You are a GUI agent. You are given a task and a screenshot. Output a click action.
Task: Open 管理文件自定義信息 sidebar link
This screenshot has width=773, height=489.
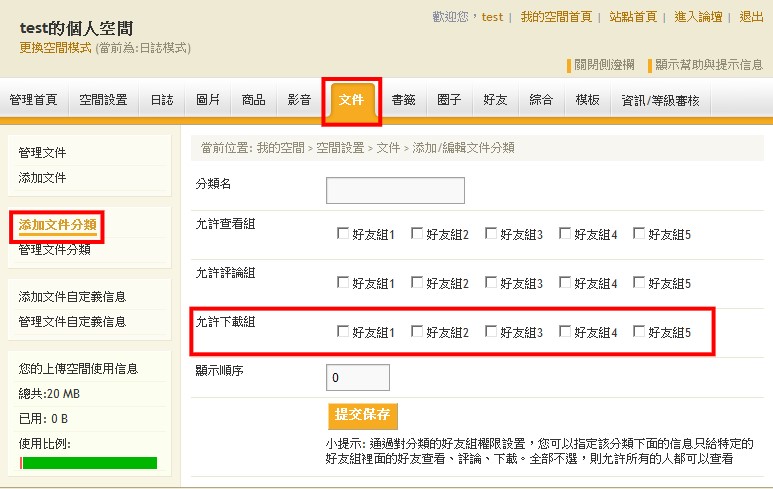pos(72,322)
